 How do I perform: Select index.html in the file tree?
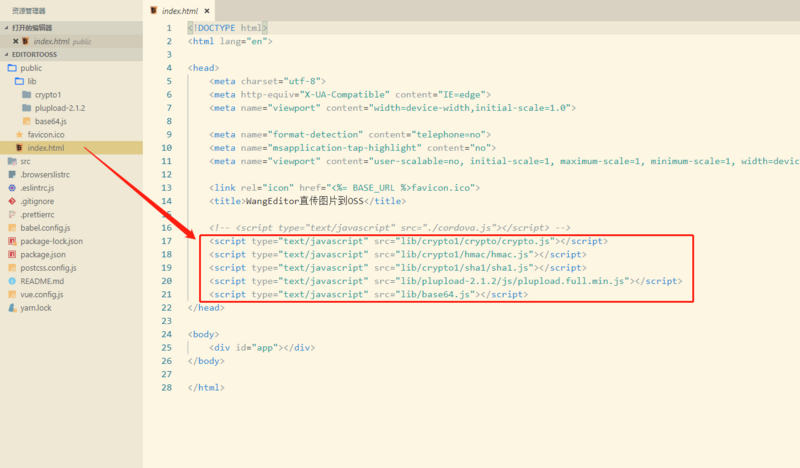(71, 147)
